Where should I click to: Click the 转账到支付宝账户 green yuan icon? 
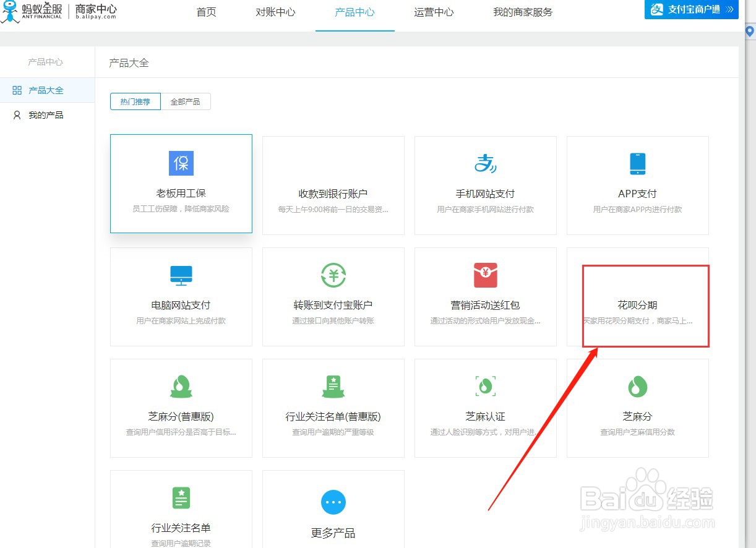pos(333,275)
